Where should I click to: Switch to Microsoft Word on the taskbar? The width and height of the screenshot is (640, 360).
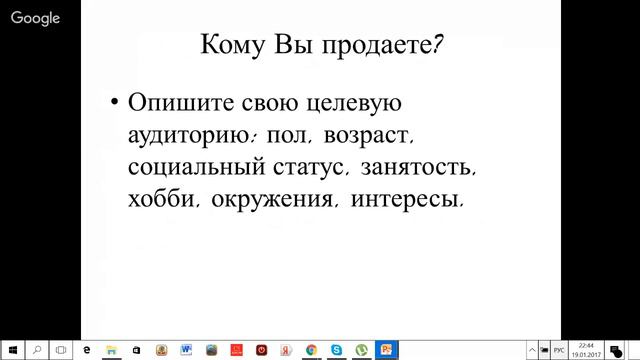186,350
